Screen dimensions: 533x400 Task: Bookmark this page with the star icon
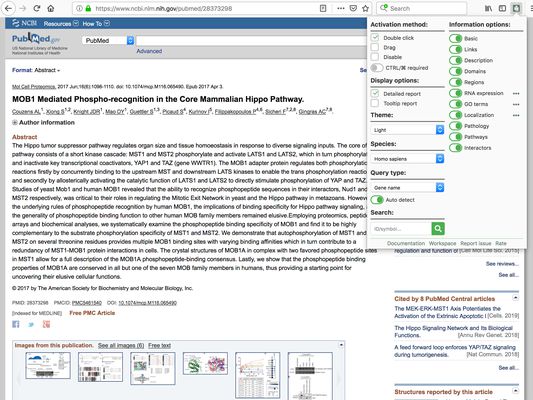pyautogui.click(x=365, y=8)
